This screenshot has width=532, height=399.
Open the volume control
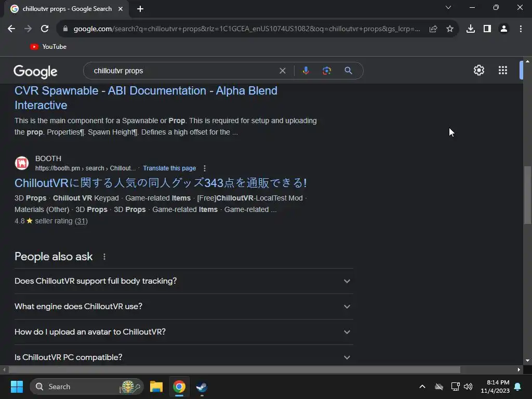(x=468, y=387)
